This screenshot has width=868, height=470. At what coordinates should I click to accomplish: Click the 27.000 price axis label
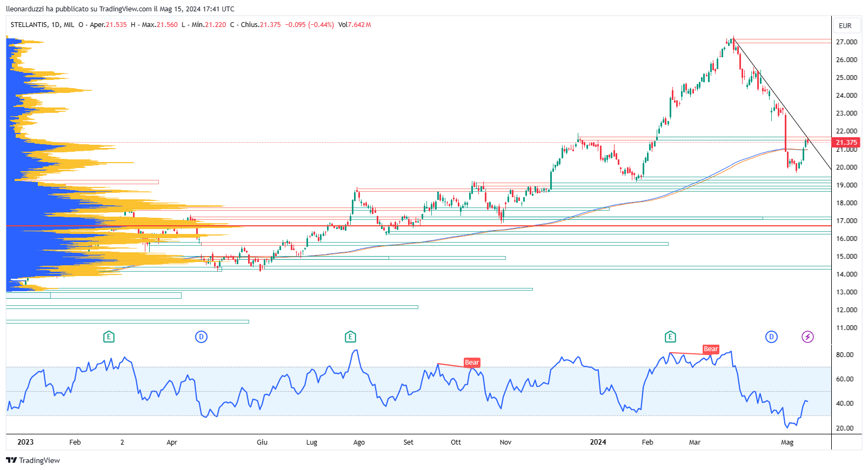click(x=846, y=42)
